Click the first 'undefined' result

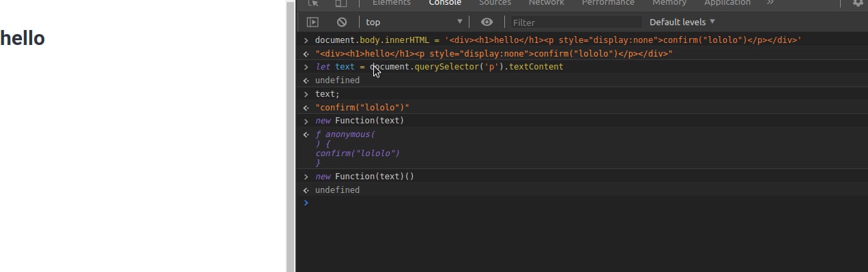337,80
